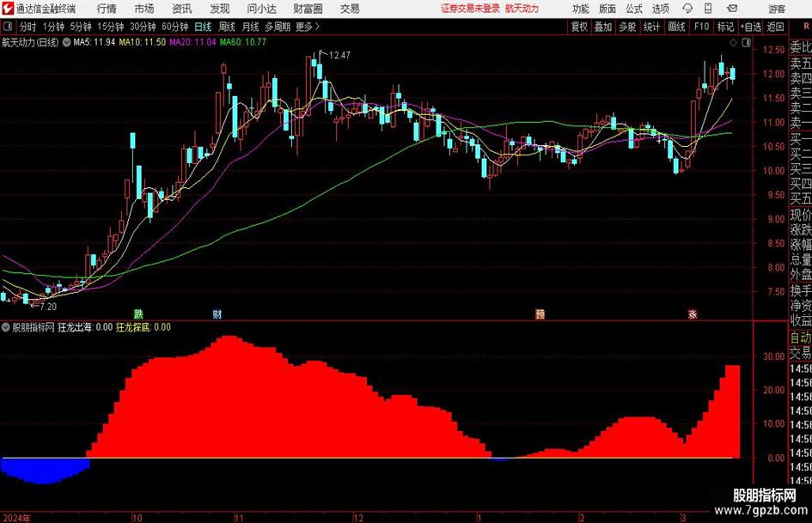Click the 财 financial report marker
This screenshot has width=812, height=523.
point(217,313)
